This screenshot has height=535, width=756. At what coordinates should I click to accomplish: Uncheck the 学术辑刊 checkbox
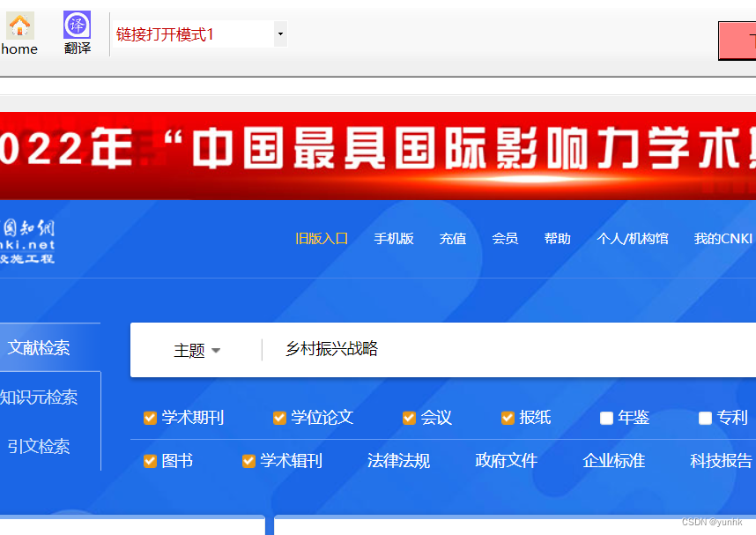[x=248, y=461]
